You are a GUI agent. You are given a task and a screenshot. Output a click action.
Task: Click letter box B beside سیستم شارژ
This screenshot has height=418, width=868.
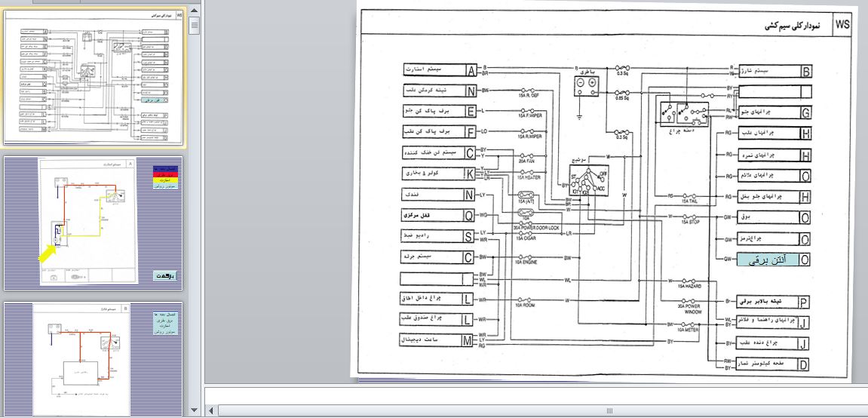805,72
